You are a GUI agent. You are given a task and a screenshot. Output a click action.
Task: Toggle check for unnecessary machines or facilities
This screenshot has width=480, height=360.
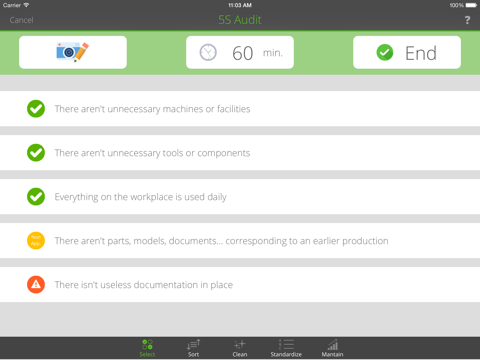(36, 109)
